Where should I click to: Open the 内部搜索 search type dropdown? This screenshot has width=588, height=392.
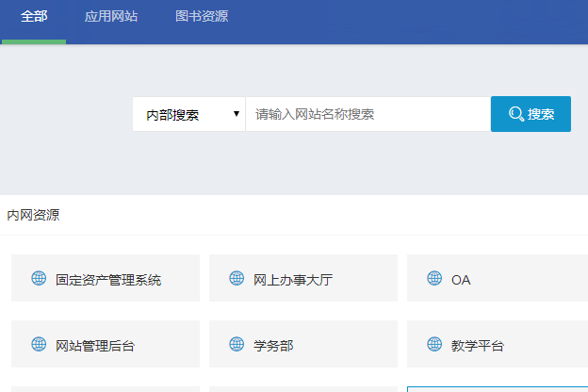tap(188, 114)
